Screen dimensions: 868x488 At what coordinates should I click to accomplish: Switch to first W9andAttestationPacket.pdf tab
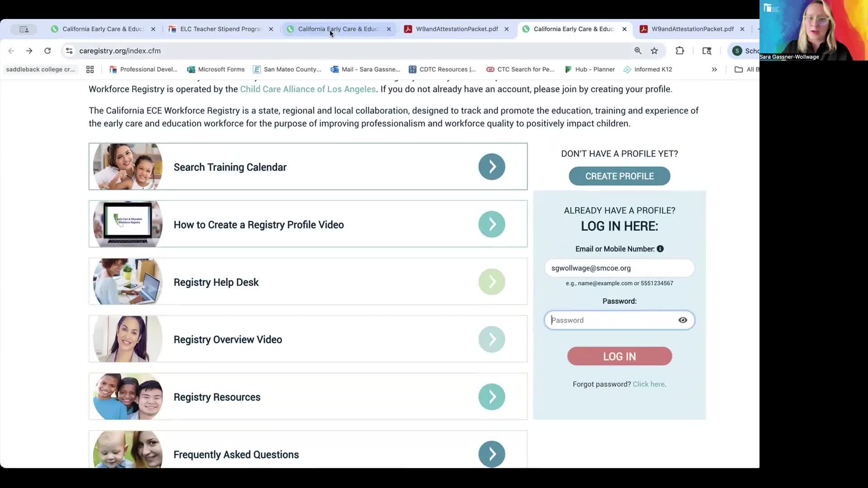pyautogui.click(x=457, y=29)
